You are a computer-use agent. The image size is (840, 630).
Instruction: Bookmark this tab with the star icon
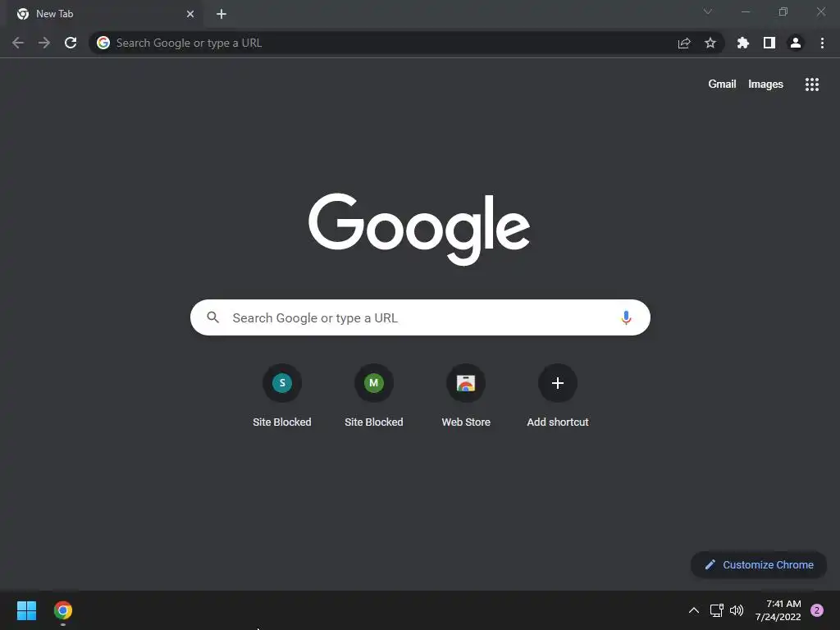pos(710,43)
